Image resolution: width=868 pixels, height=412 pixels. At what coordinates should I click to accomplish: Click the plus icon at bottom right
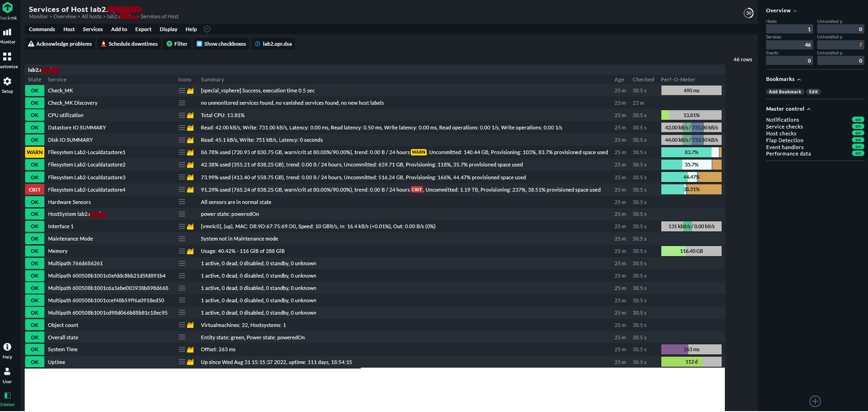point(815,401)
